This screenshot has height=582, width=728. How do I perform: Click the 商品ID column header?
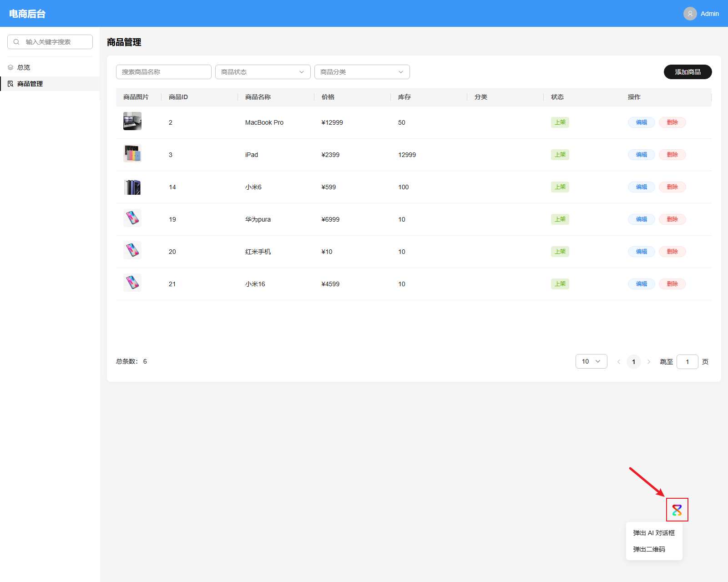[x=178, y=97]
